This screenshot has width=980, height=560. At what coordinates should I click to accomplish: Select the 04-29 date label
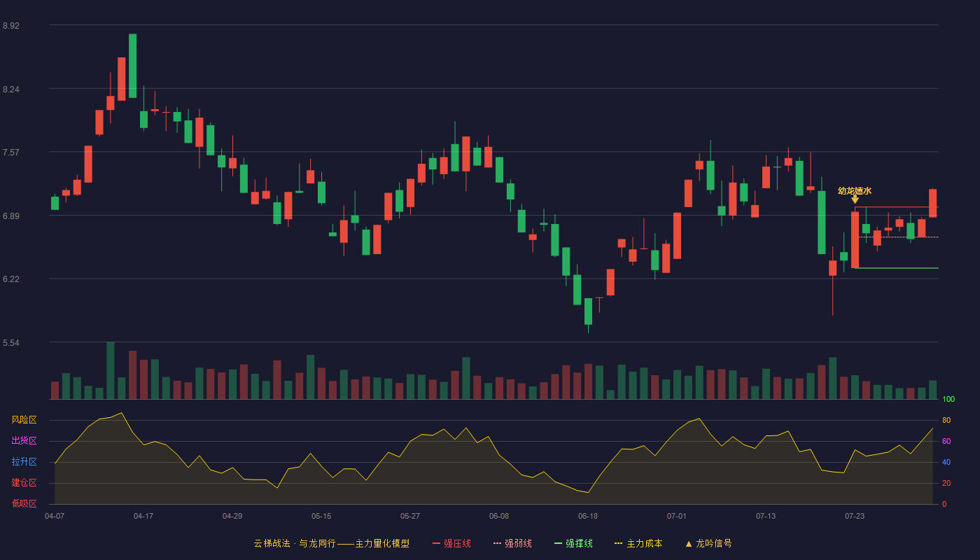[232, 516]
